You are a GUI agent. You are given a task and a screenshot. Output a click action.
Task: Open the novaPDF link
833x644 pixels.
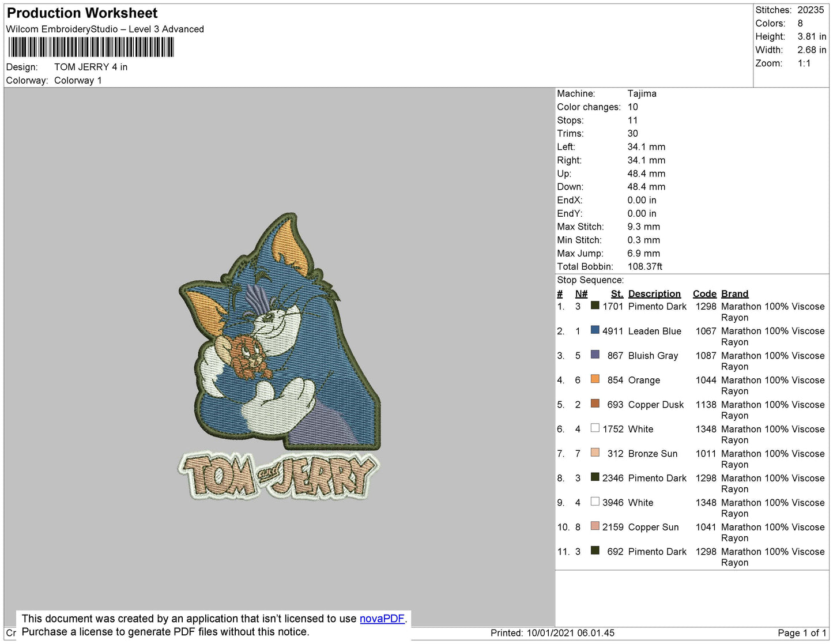(382, 619)
